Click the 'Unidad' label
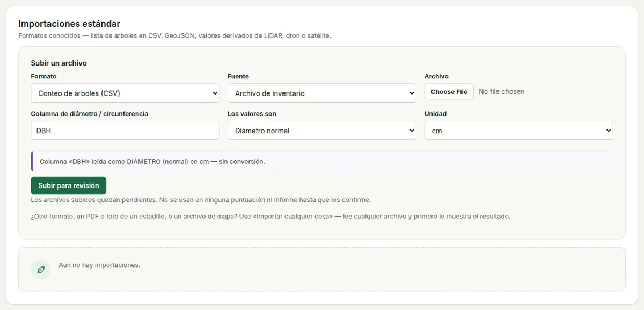644x310 pixels. 435,114
